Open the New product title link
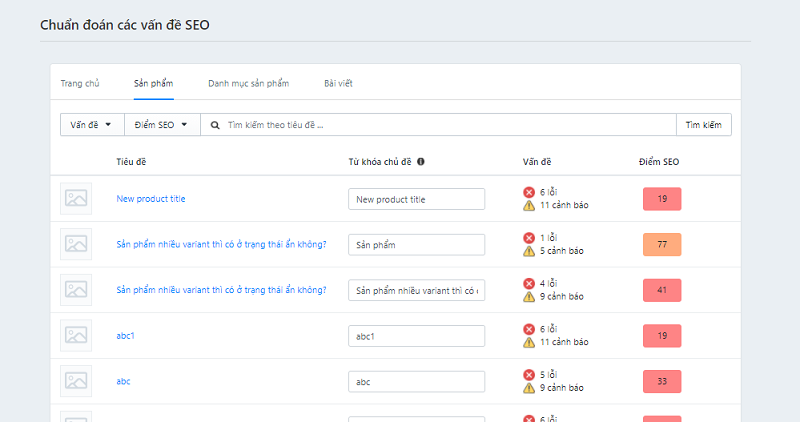This screenshot has height=422, width=800. point(151,199)
